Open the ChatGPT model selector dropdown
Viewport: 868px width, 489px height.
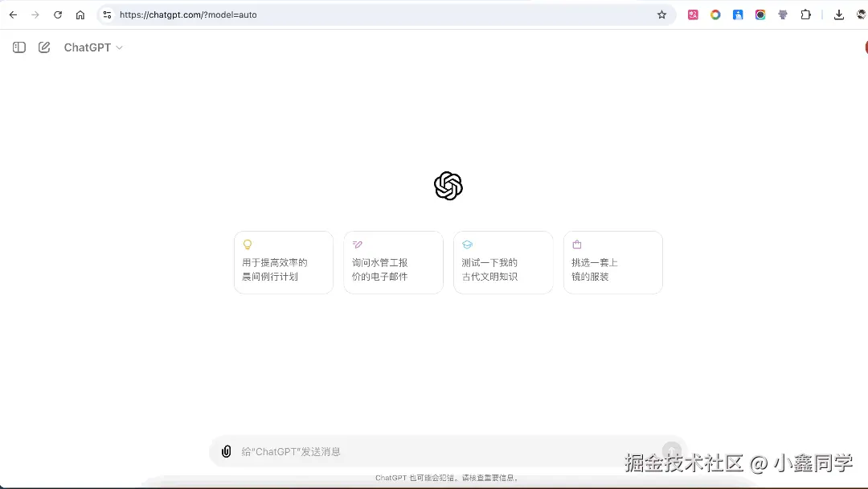(x=93, y=47)
